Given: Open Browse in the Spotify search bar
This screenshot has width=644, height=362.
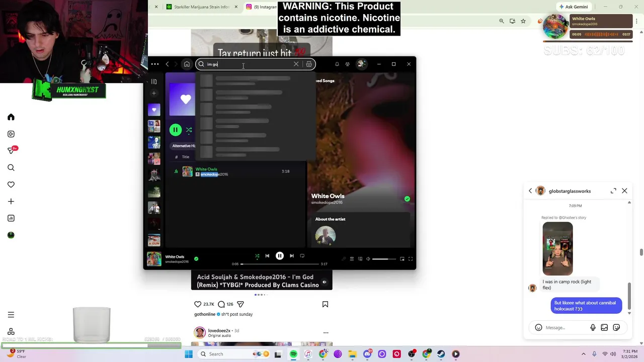Looking at the screenshot, I should (x=309, y=64).
